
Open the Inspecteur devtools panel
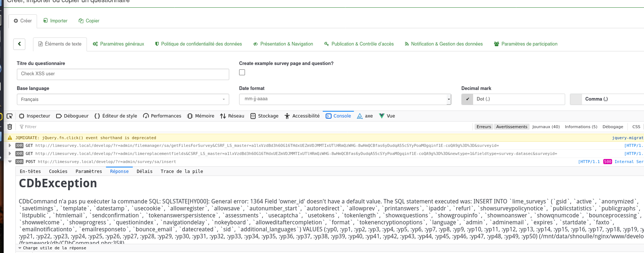[34, 116]
